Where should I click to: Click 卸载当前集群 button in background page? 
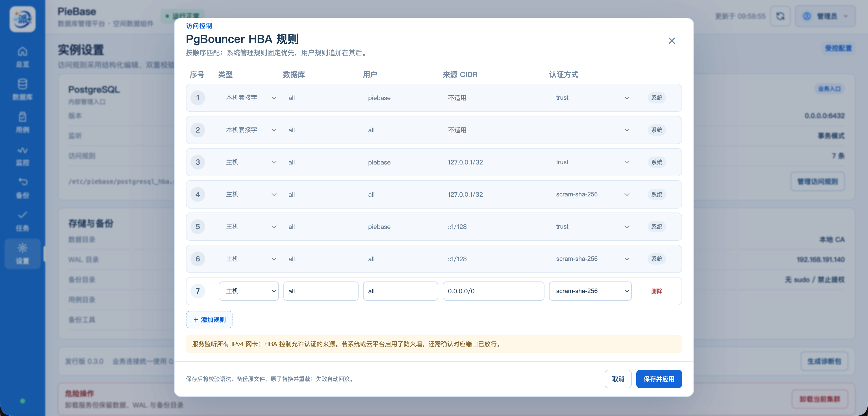tap(819, 399)
